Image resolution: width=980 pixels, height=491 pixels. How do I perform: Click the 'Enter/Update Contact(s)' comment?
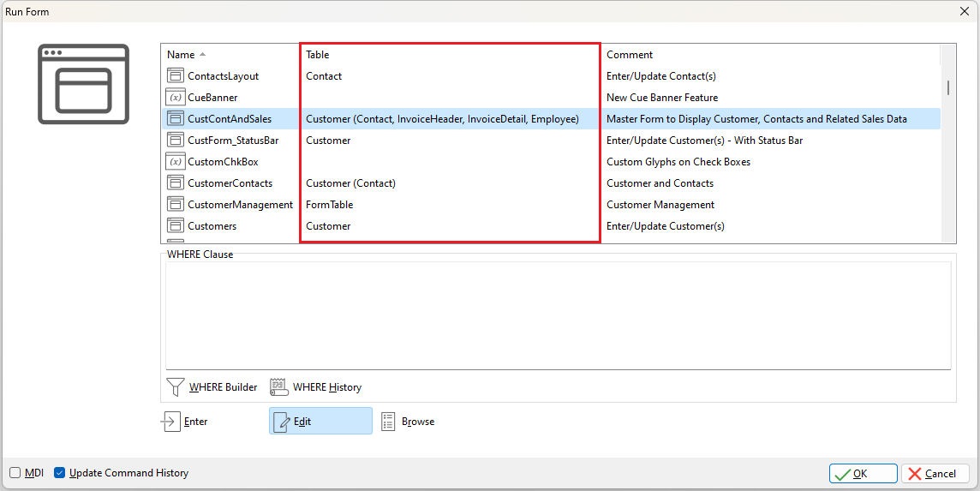661,75
